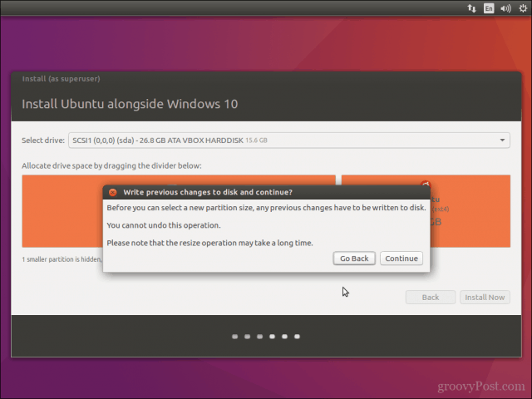Open the En keyboard layout indicator
The height and width of the screenshot is (399, 532).
[489, 8]
